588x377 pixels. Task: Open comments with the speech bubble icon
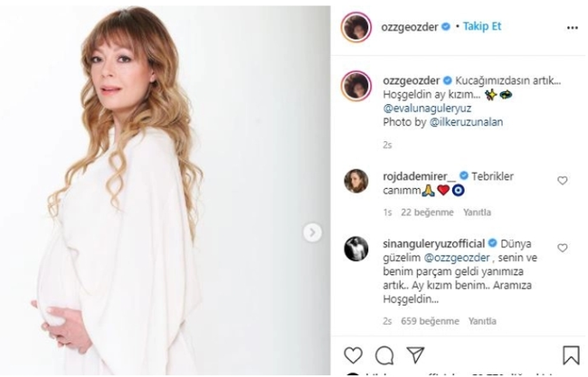(x=384, y=355)
